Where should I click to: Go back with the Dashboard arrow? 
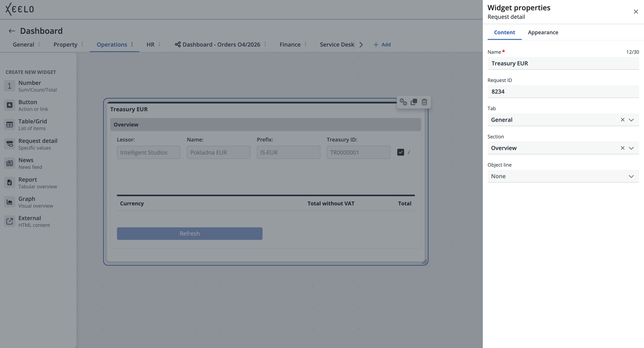click(x=12, y=31)
